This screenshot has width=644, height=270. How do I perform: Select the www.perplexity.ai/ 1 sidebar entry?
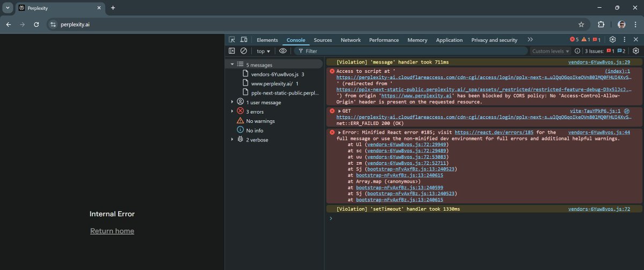(x=275, y=83)
